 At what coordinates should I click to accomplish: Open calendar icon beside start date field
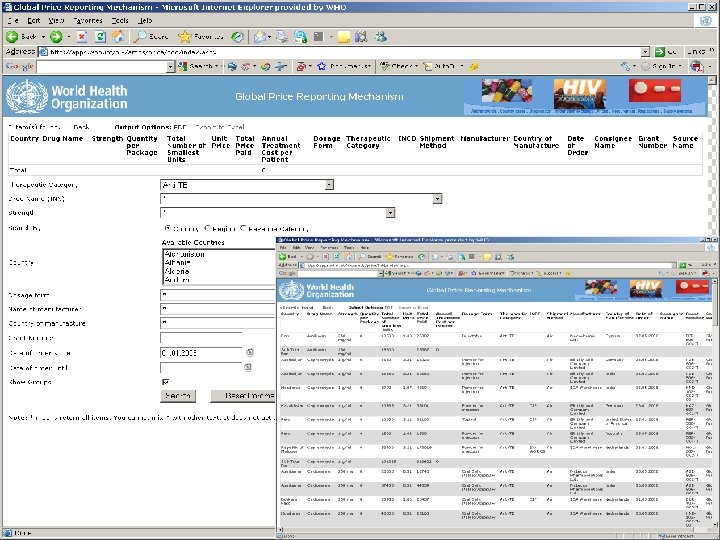pos(249,352)
